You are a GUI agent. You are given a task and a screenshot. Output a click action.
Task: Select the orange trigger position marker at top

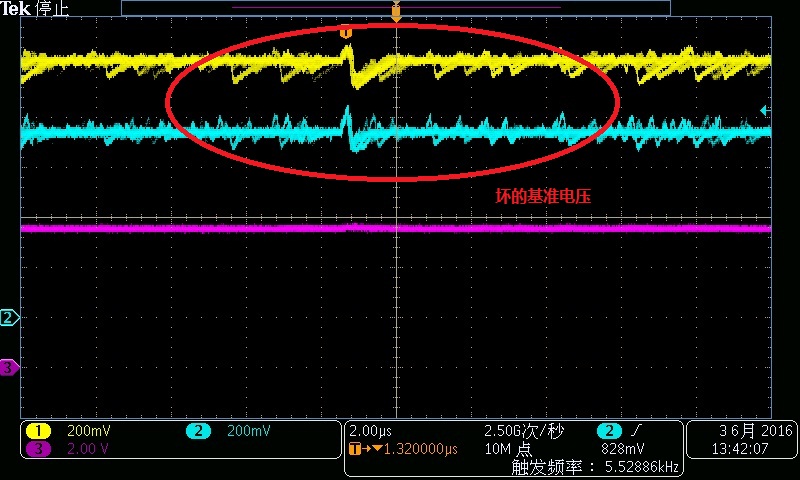point(396,11)
